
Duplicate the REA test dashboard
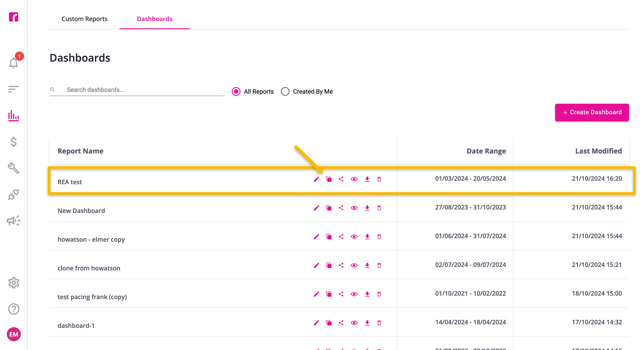pyautogui.click(x=329, y=179)
